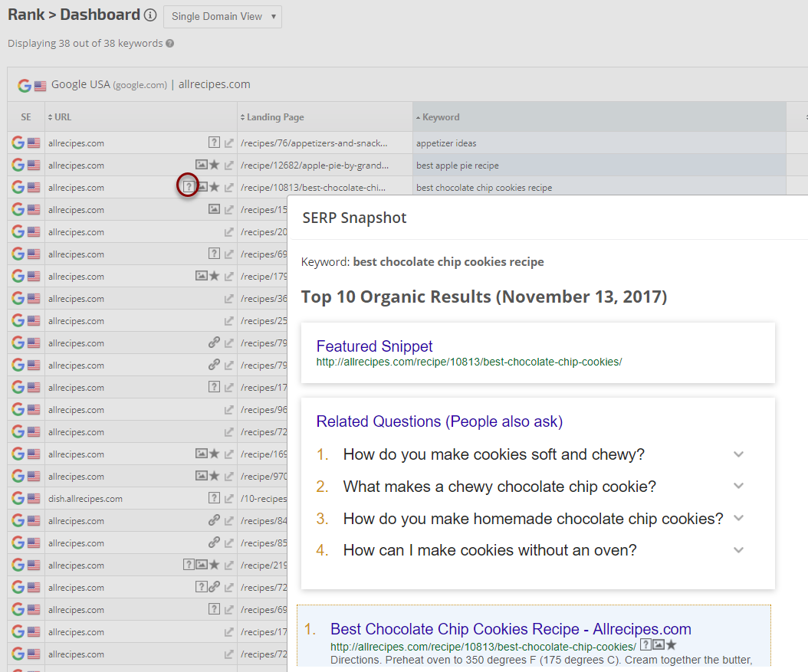Click question 'How do you make cookies soft and chewy?'
This screenshot has width=808, height=672.
click(x=494, y=454)
